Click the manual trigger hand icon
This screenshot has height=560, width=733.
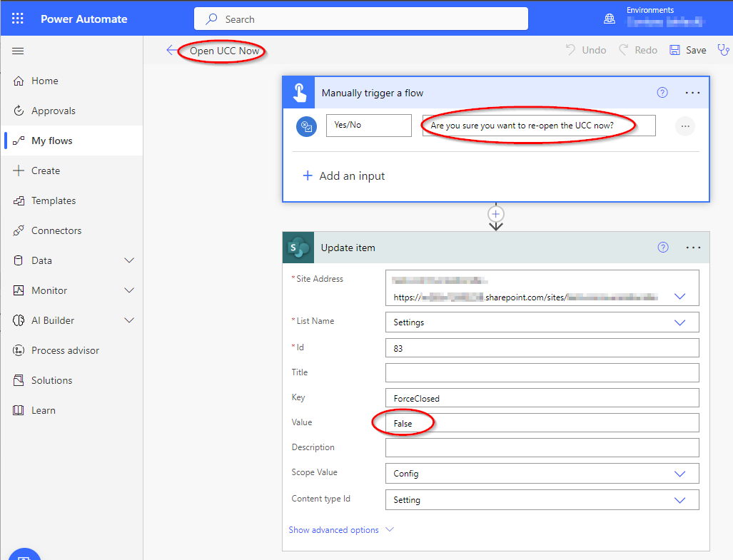(x=299, y=93)
